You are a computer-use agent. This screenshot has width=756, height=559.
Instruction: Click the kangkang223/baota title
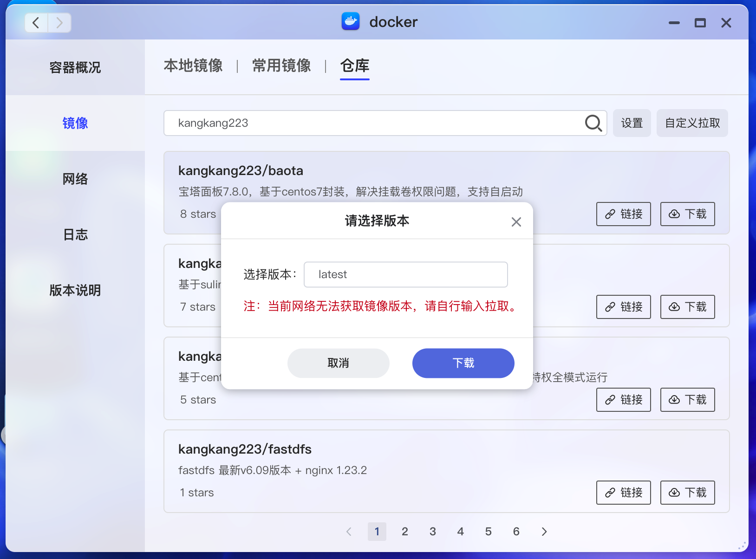(241, 171)
